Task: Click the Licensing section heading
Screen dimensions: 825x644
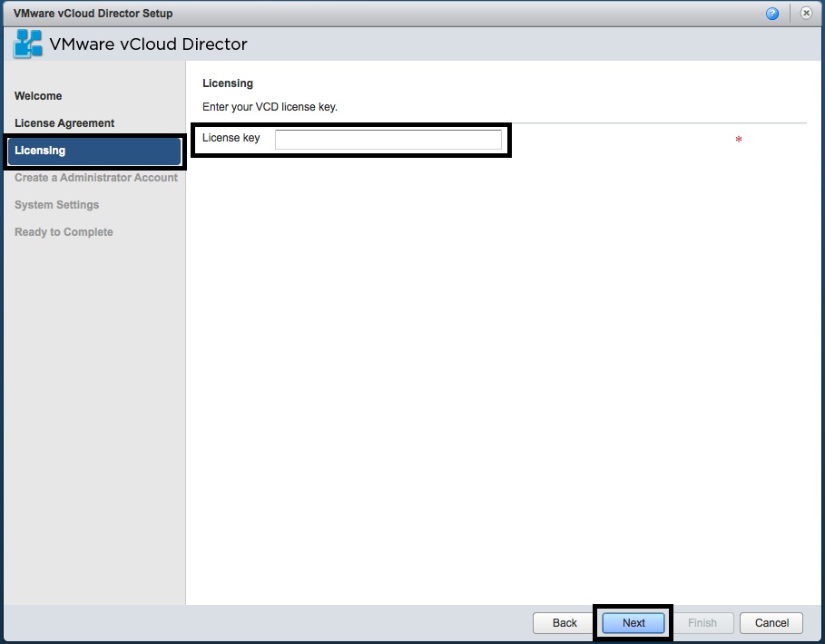Action: tap(227, 83)
